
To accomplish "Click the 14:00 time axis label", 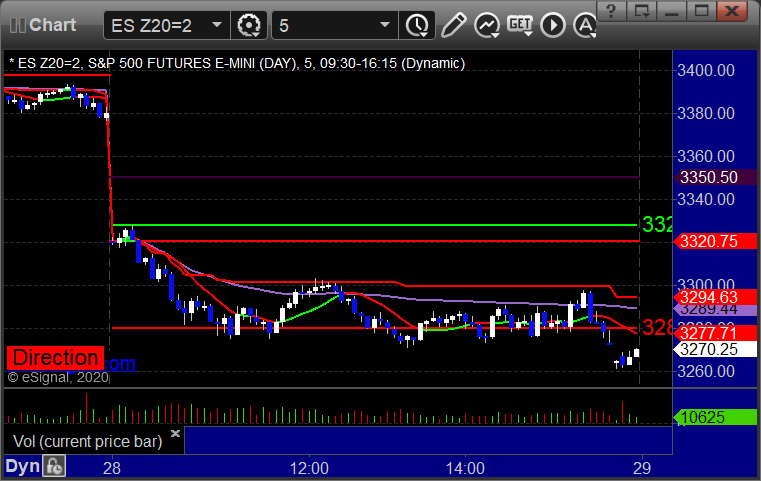I will coord(465,468).
